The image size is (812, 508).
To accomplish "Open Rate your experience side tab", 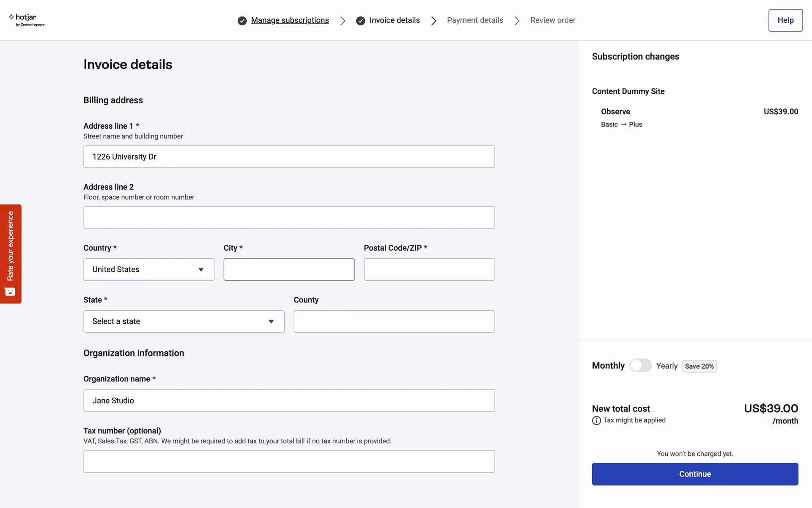I will pyautogui.click(x=11, y=246).
